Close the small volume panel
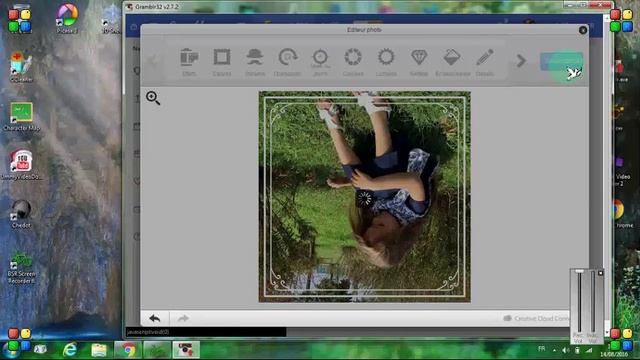This screenshot has width=640, height=360. pos(600,273)
